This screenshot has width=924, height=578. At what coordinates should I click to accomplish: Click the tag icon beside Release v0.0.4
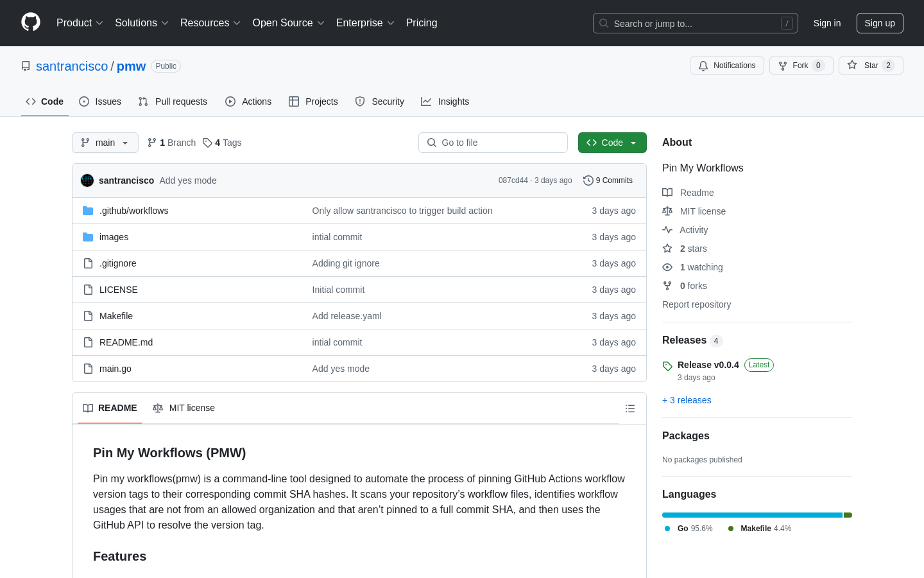667,366
